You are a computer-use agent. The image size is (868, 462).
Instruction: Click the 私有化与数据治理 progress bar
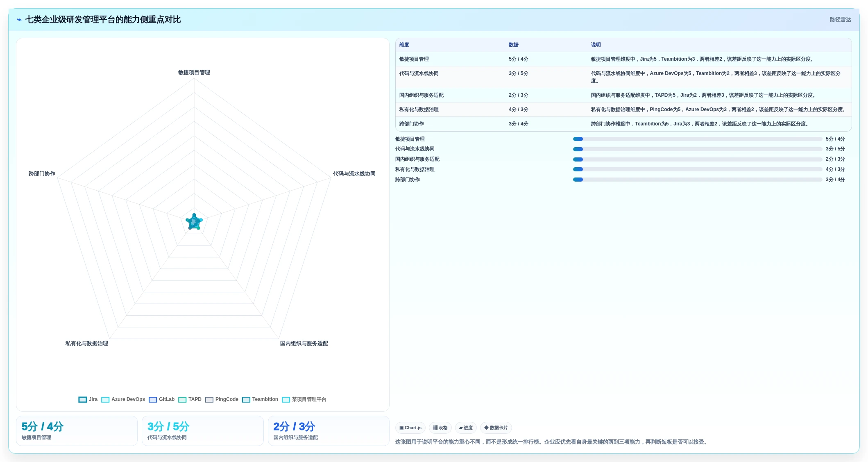(698, 169)
